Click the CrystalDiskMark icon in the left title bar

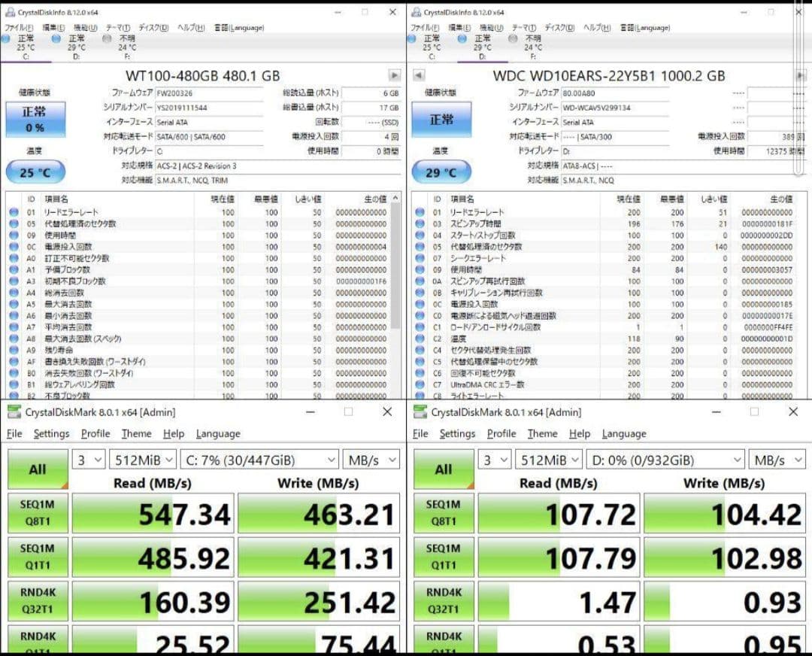[14, 412]
